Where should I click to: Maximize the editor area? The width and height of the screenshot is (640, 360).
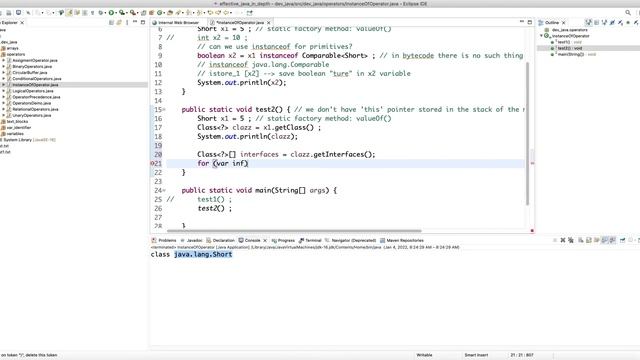click(x=530, y=22)
